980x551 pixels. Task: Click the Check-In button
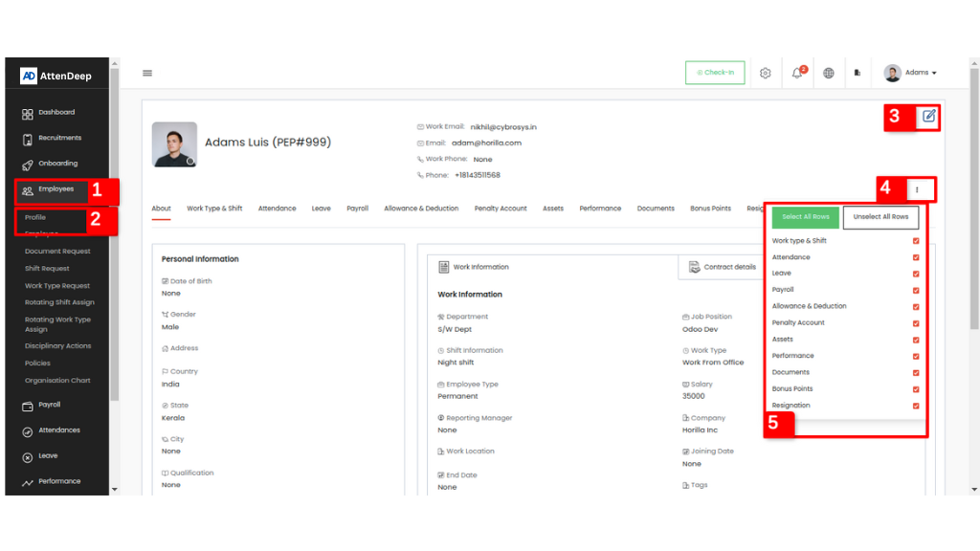coord(715,73)
